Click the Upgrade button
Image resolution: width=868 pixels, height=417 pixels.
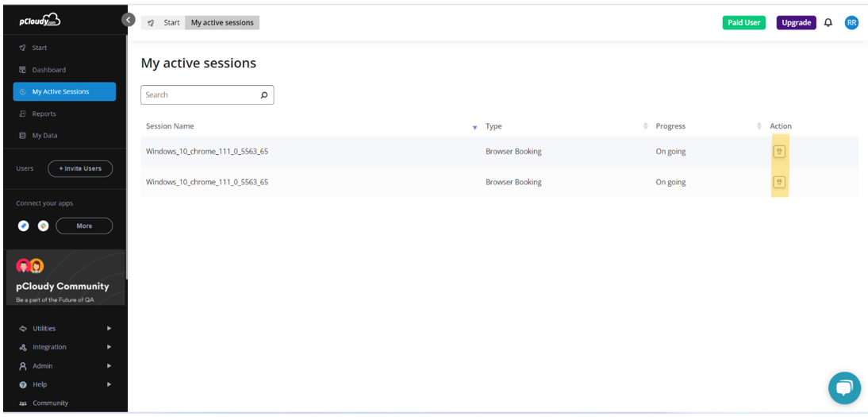click(796, 23)
